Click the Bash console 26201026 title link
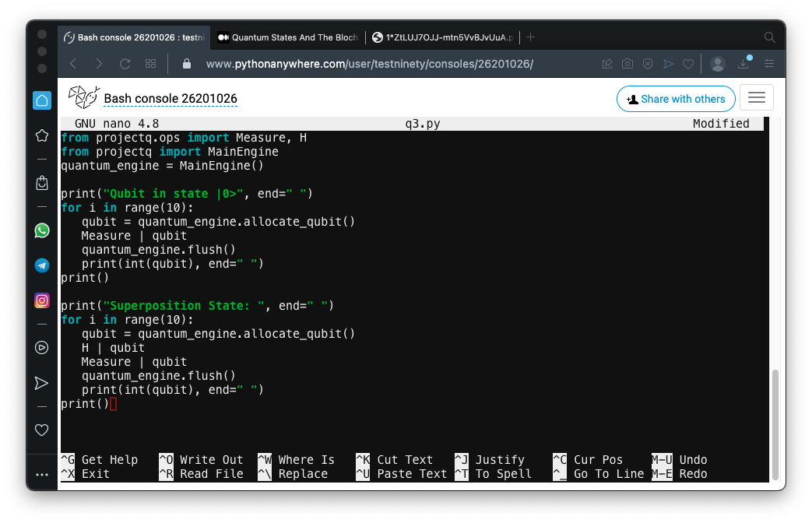The image size is (812, 523). coord(170,99)
